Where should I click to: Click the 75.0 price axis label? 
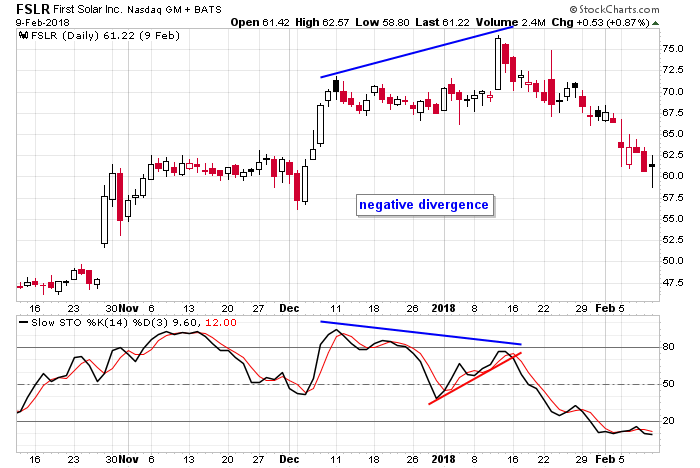coord(673,48)
